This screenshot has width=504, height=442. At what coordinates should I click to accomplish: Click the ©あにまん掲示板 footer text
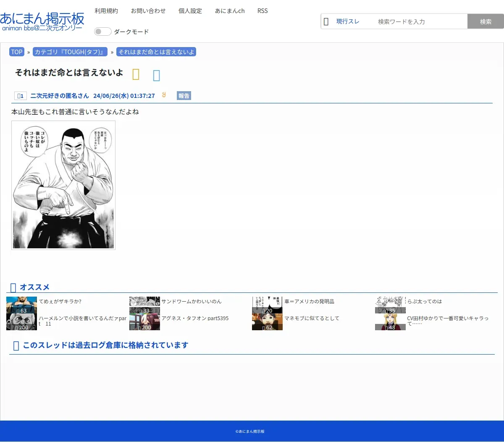[x=250, y=431]
